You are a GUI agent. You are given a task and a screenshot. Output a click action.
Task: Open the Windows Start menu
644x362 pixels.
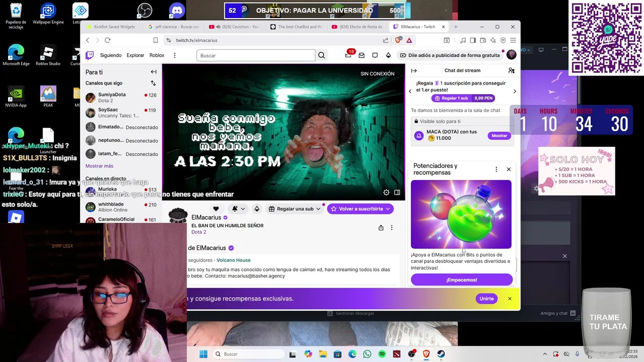203,354
